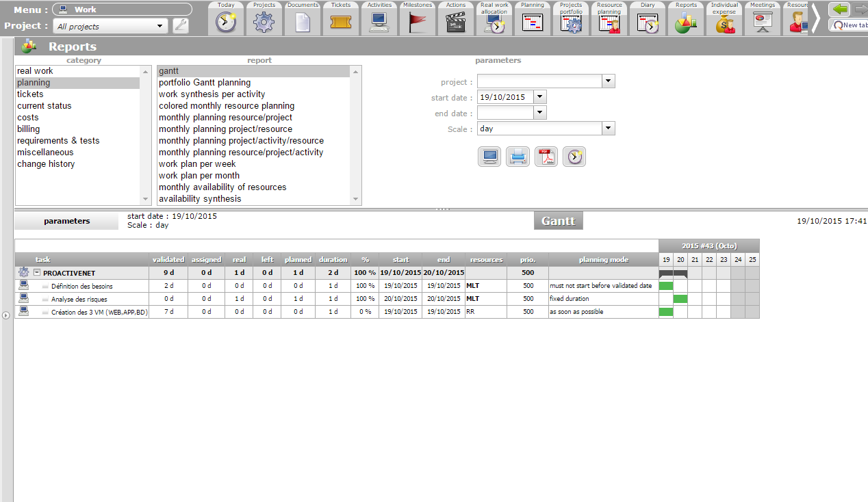Select the current status category
Screen dimensions: 868x502
[77, 106]
